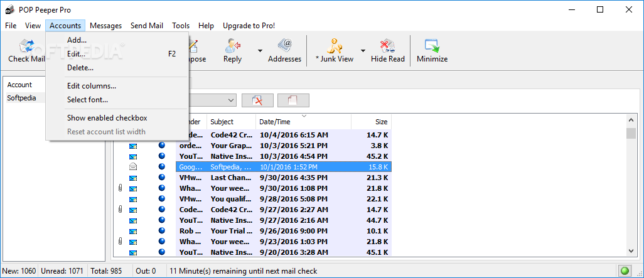Click blue ball icon on 10/1/2016 1:52 PM row
644x278 pixels.
point(162,166)
